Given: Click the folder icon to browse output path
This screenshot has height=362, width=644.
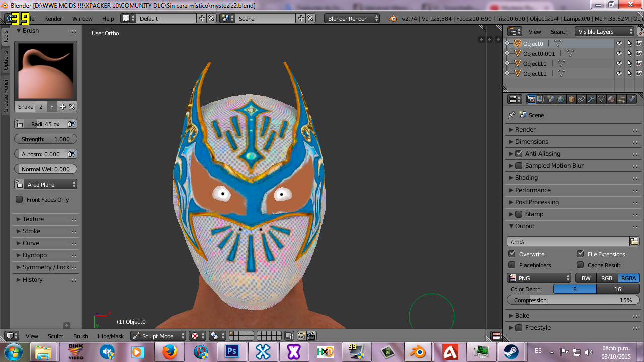Looking at the screenshot, I should 634,242.
